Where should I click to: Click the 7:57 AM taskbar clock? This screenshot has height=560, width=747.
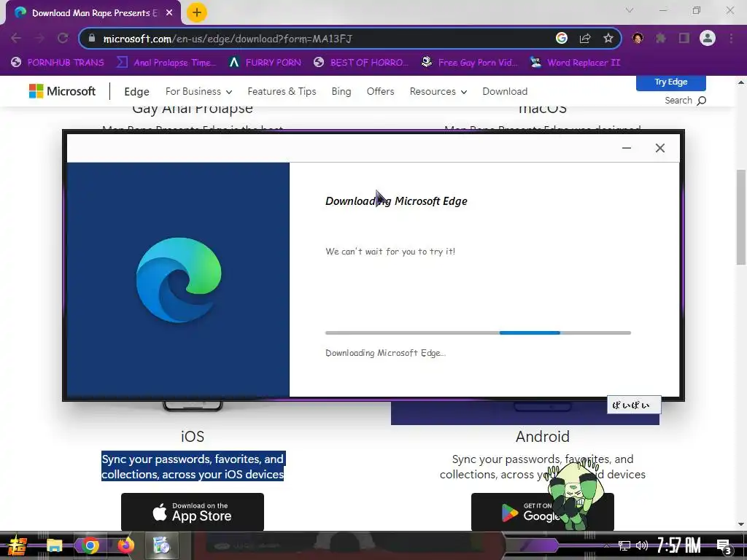point(679,545)
